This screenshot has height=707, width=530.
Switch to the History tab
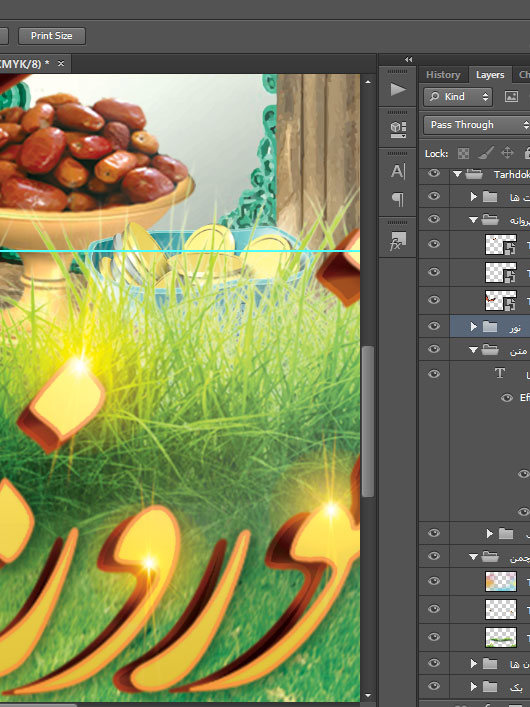coord(443,75)
